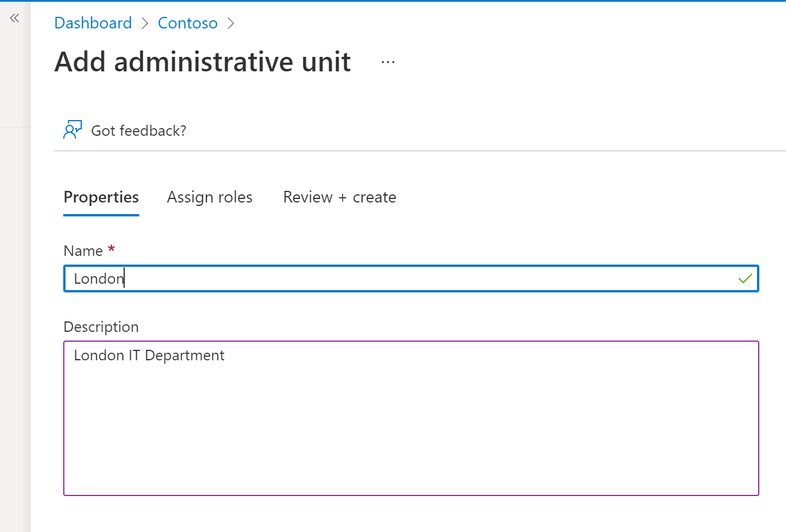Click the chevron separator after Dashboard breadcrumb
Image resolution: width=786 pixels, height=532 pixels.
click(145, 23)
